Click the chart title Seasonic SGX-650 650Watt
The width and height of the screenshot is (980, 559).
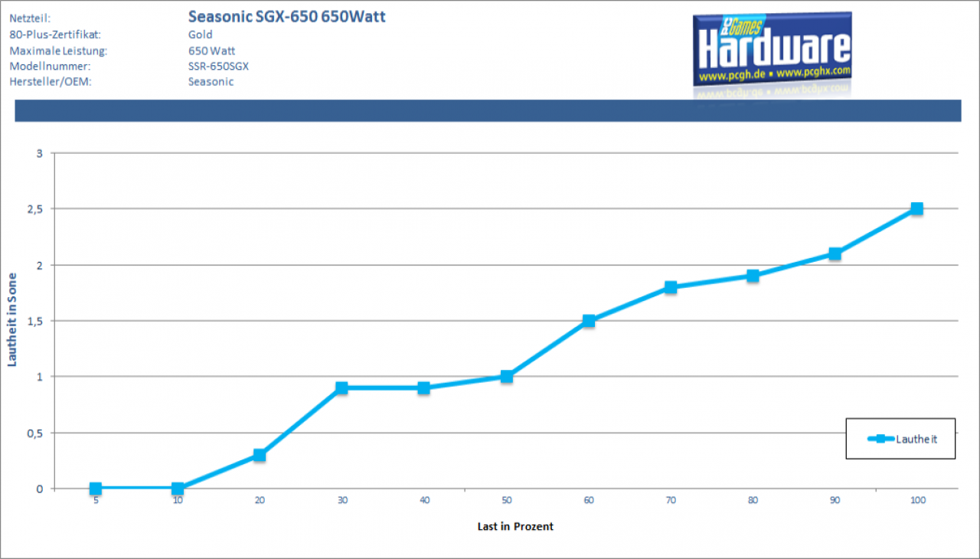coord(286,16)
